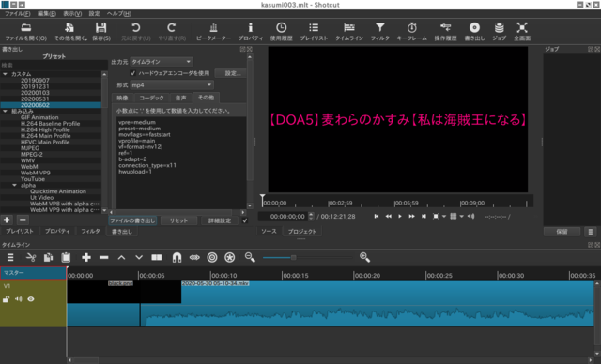Save project with the 保存 icon
The image size is (601, 364).
click(x=100, y=31)
